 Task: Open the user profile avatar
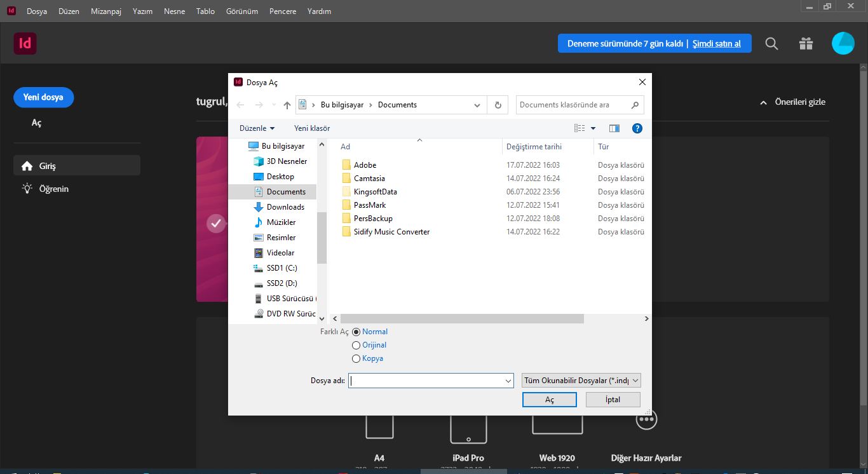coord(843,43)
